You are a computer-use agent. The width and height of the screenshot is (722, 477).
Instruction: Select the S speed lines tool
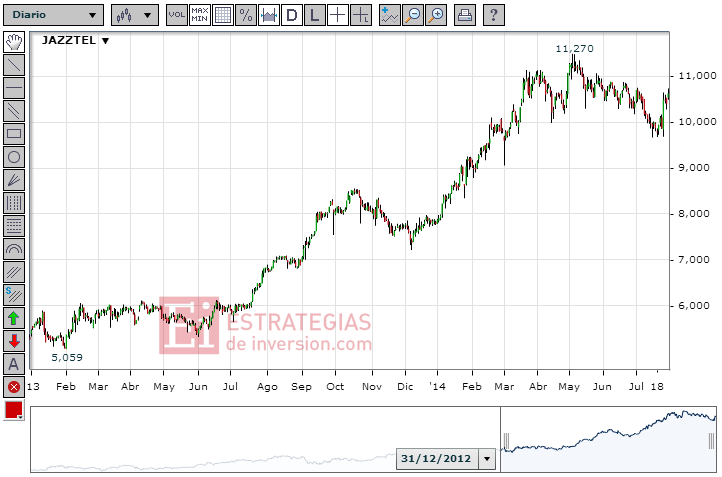tap(14, 295)
